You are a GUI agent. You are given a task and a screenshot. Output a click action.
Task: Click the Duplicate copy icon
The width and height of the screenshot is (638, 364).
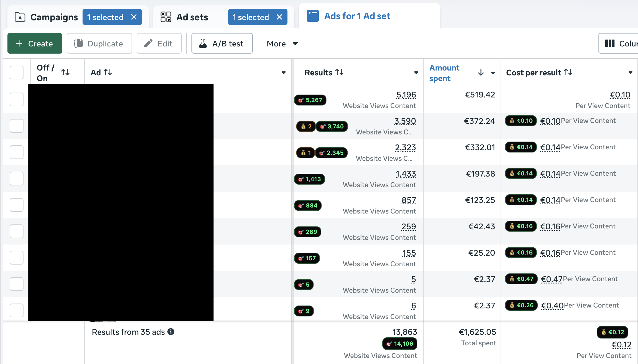point(79,43)
